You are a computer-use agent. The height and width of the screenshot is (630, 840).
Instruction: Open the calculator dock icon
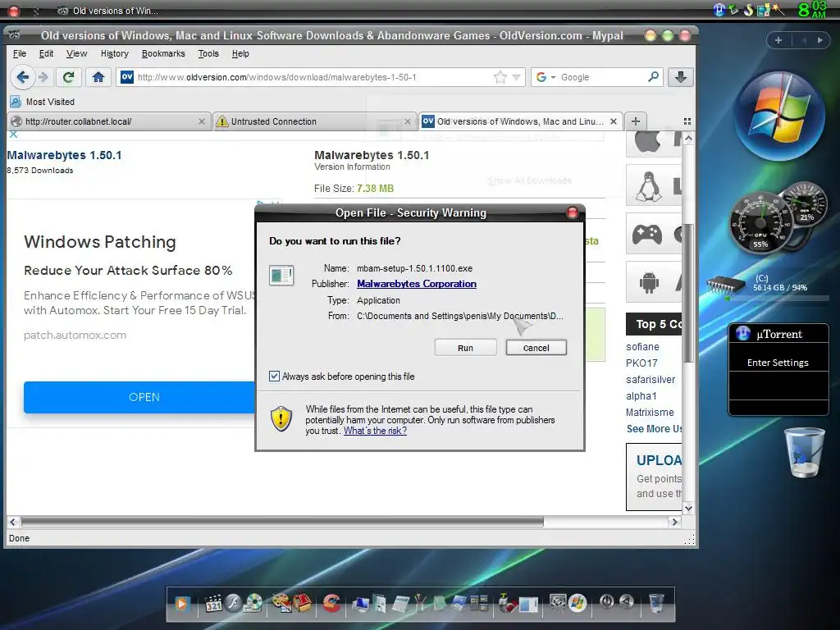pos(400,603)
